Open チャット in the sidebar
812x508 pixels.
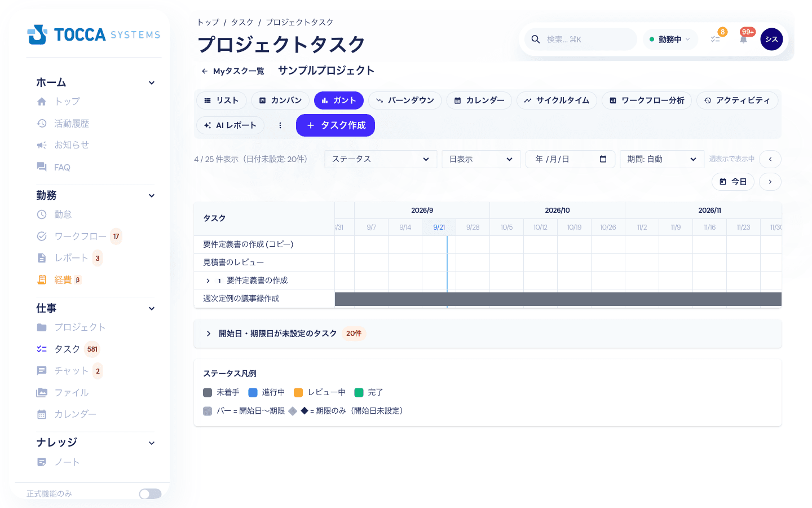[69, 371]
